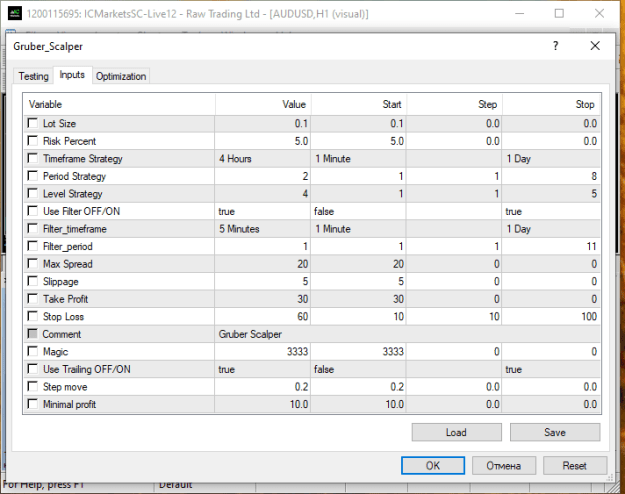This screenshot has height=494, width=625.
Task: Click the question mark help icon
Action: coord(556,46)
